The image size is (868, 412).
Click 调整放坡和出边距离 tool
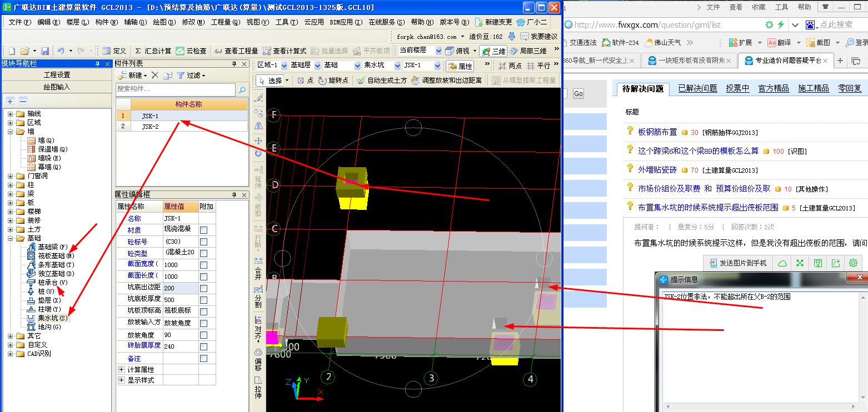[447, 81]
